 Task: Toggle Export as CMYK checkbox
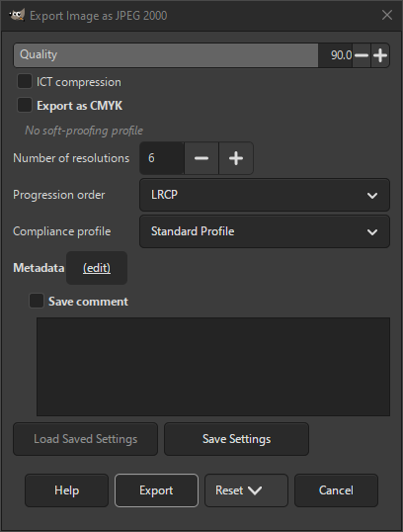(x=25, y=106)
